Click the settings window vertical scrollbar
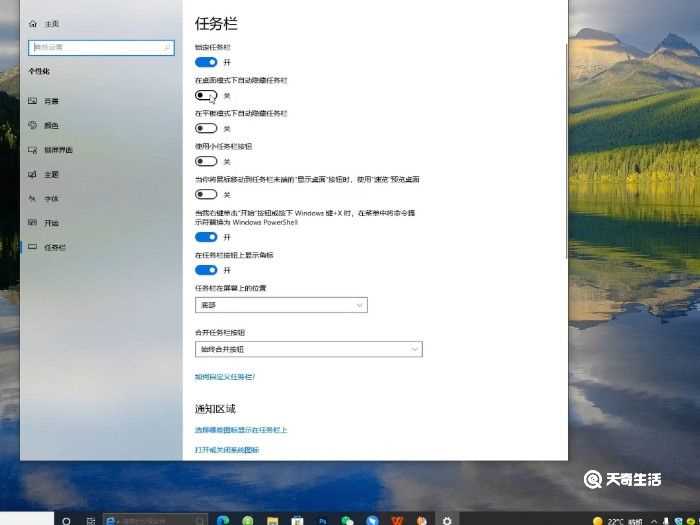Screen dimensions: 700x525 tap(566, 152)
